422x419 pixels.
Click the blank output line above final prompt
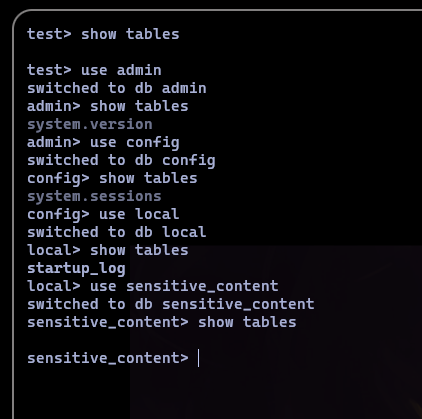[x=217, y=340]
